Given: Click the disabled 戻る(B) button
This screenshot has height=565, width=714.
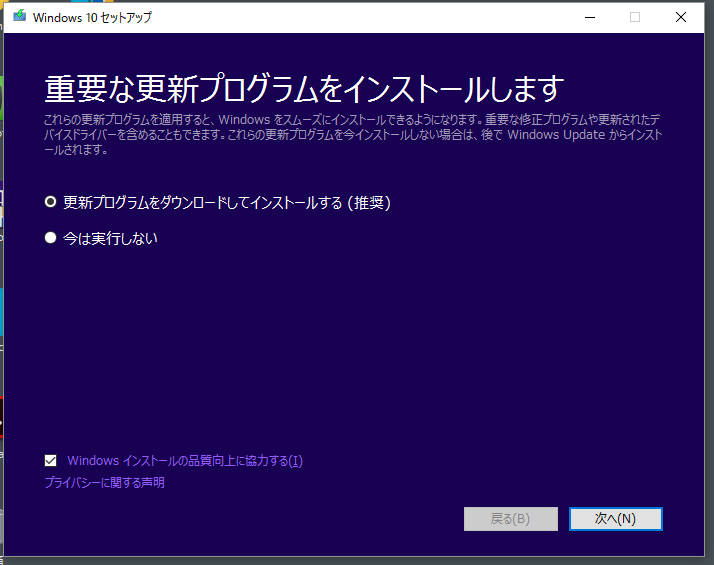Looking at the screenshot, I should pos(510,519).
